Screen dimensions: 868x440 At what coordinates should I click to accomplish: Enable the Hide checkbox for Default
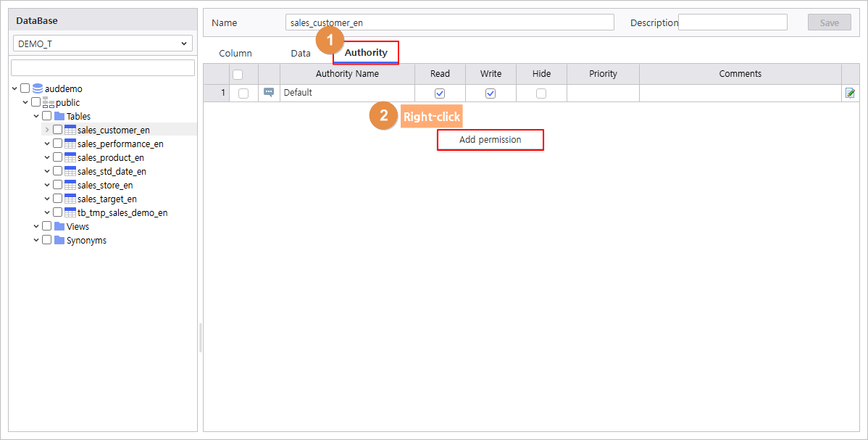[541, 94]
